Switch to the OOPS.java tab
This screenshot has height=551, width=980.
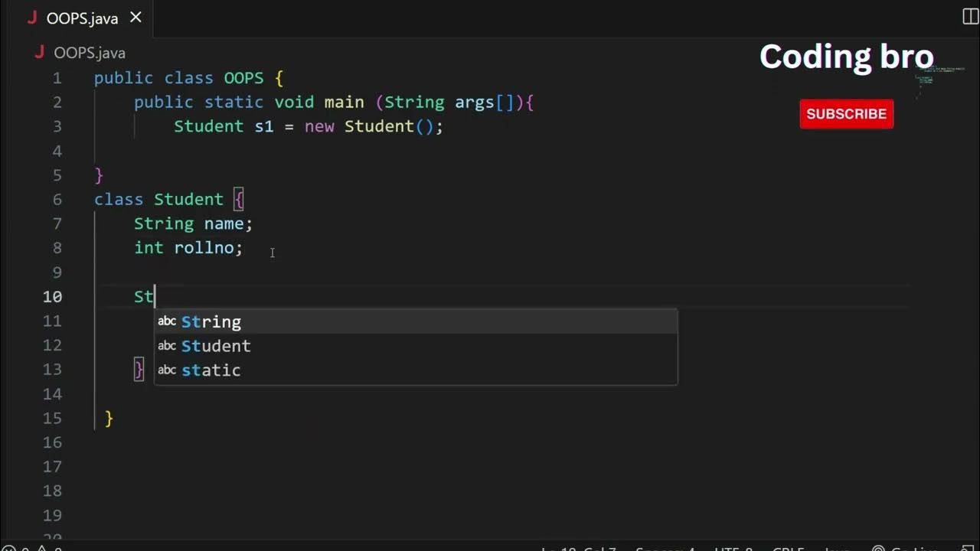[x=82, y=18]
